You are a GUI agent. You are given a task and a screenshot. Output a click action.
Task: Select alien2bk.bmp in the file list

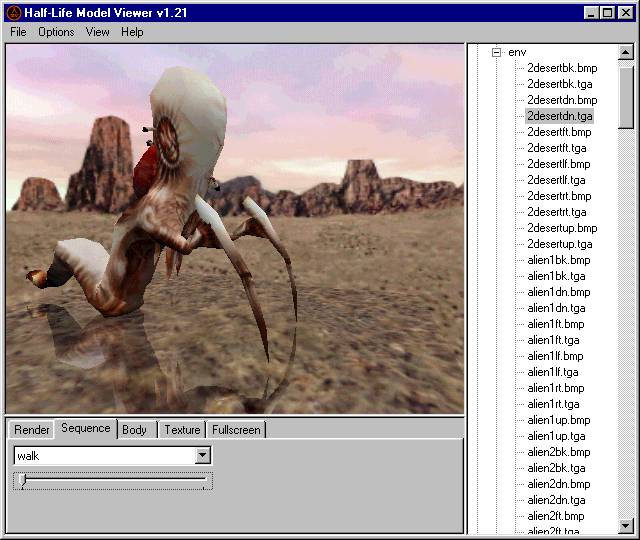(x=559, y=452)
